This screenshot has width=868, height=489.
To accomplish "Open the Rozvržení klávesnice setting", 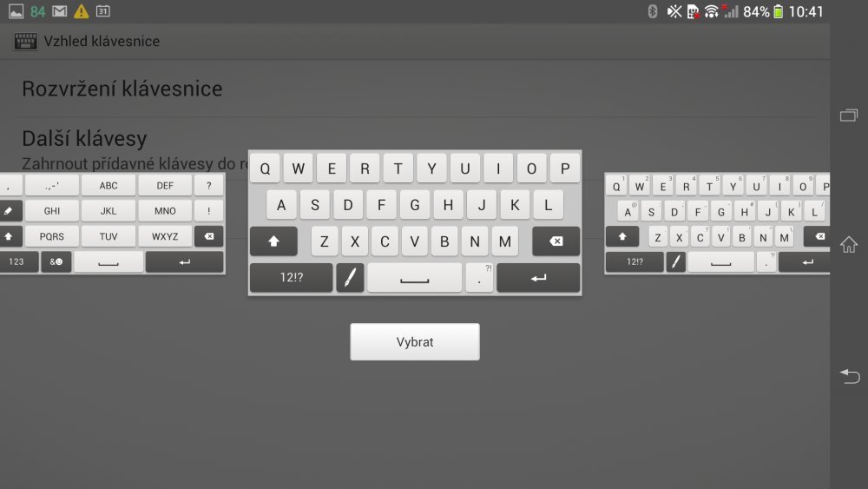I will [x=122, y=89].
